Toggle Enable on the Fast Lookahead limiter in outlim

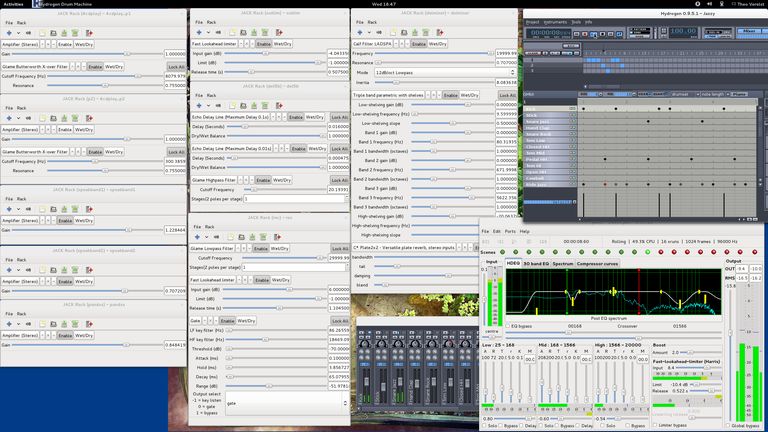click(263, 44)
